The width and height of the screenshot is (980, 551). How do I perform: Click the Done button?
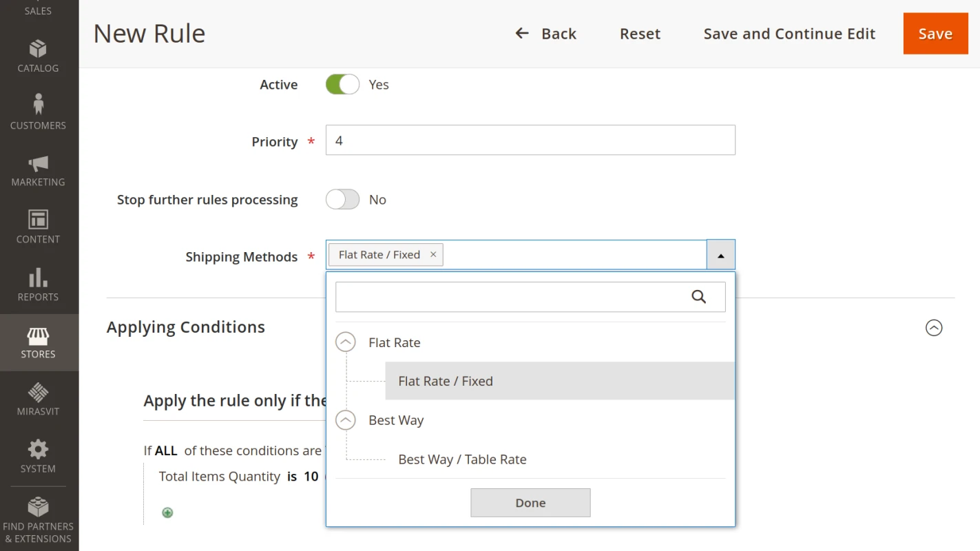[x=530, y=503]
